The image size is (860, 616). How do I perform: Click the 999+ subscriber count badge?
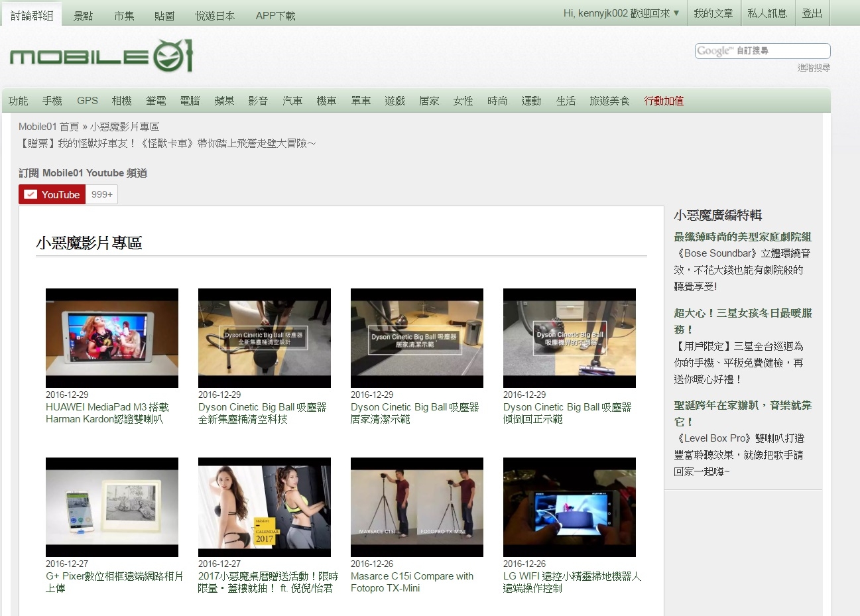coord(102,194)
